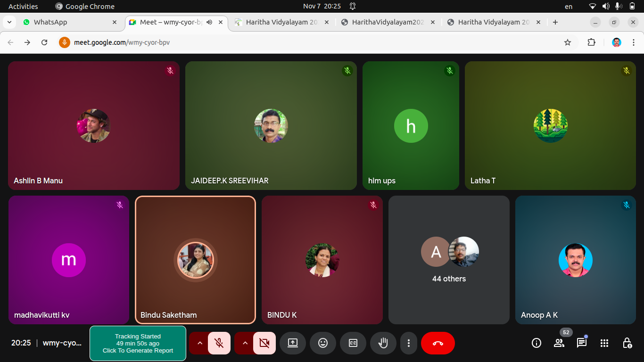Image resolution: width=644 pixels, height=362 pixels.
Task: Open Ubuntu Activities overview
Action: (x=23, y=6)
